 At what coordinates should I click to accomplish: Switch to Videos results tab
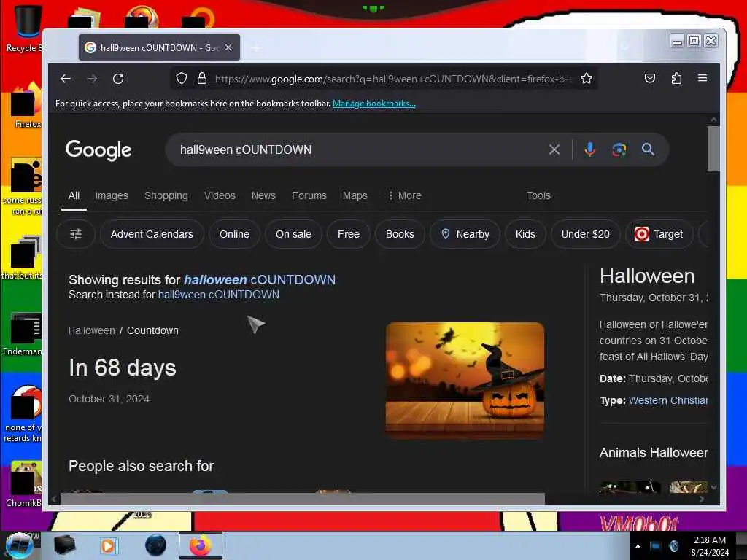tap(220, 195)
